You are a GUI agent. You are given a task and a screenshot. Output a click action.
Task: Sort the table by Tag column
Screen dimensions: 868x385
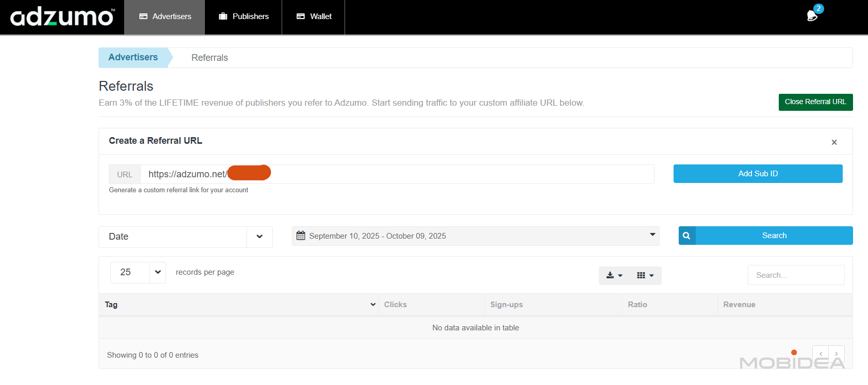click(x=238, y=305)
